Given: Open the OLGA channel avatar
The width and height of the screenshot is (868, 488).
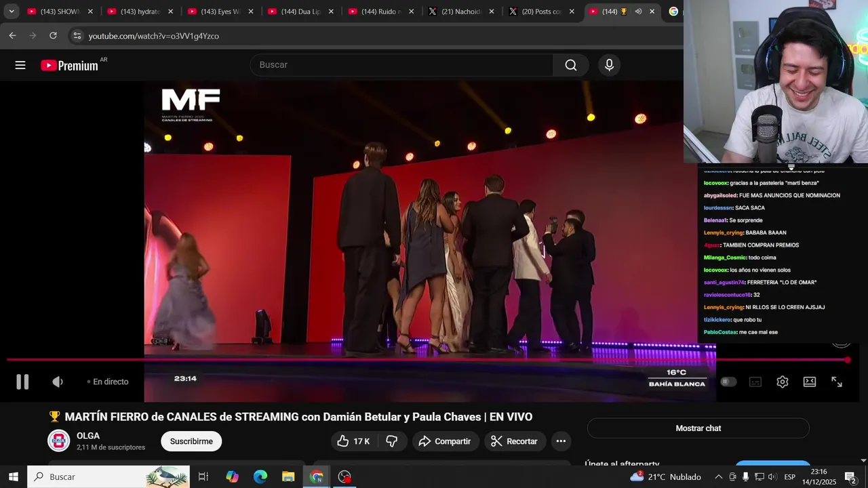Looking at the screenshot, I should coord(58,441).
